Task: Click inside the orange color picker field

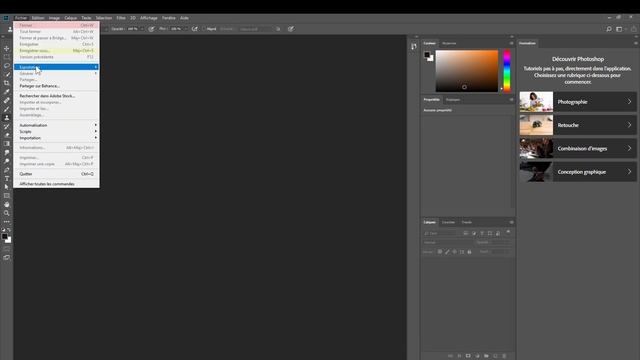Action: (x=467, y=71)
